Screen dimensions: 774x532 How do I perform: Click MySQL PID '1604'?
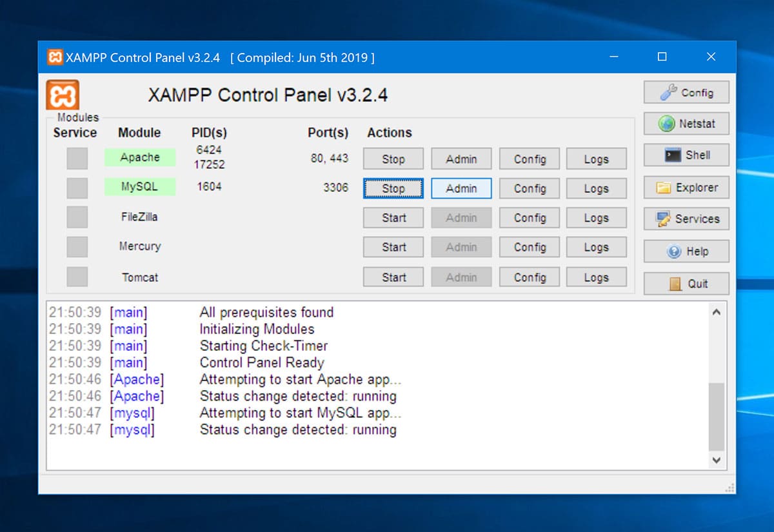click(210, 186)
